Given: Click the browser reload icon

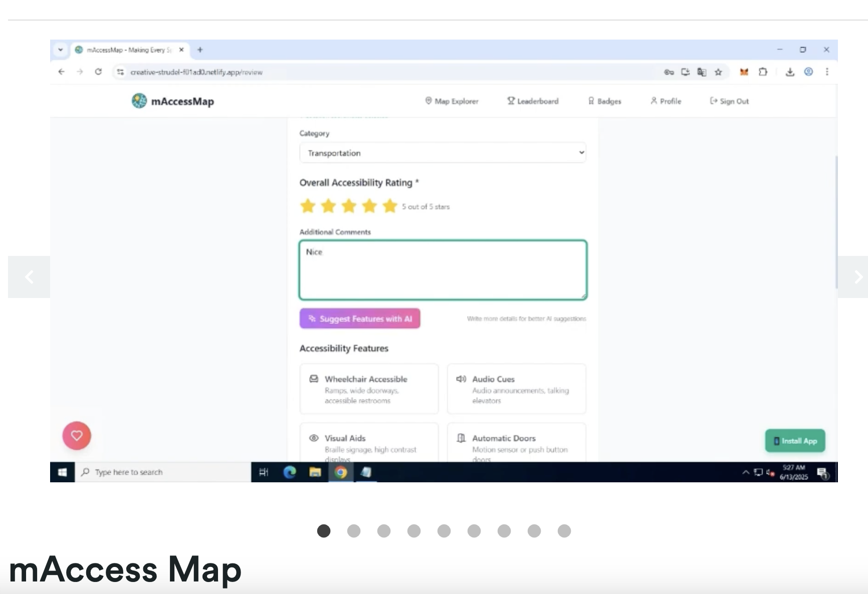Looking at the screenshot, I should coord(98,72).
